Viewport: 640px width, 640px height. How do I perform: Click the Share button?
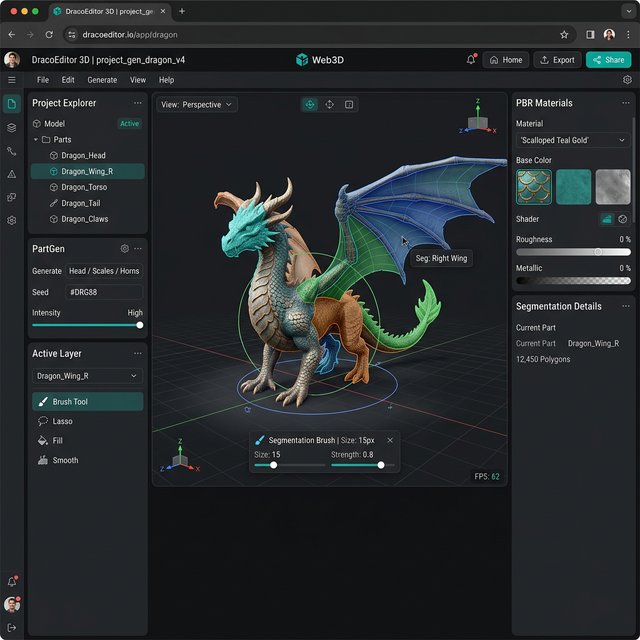tap(609, 60)
